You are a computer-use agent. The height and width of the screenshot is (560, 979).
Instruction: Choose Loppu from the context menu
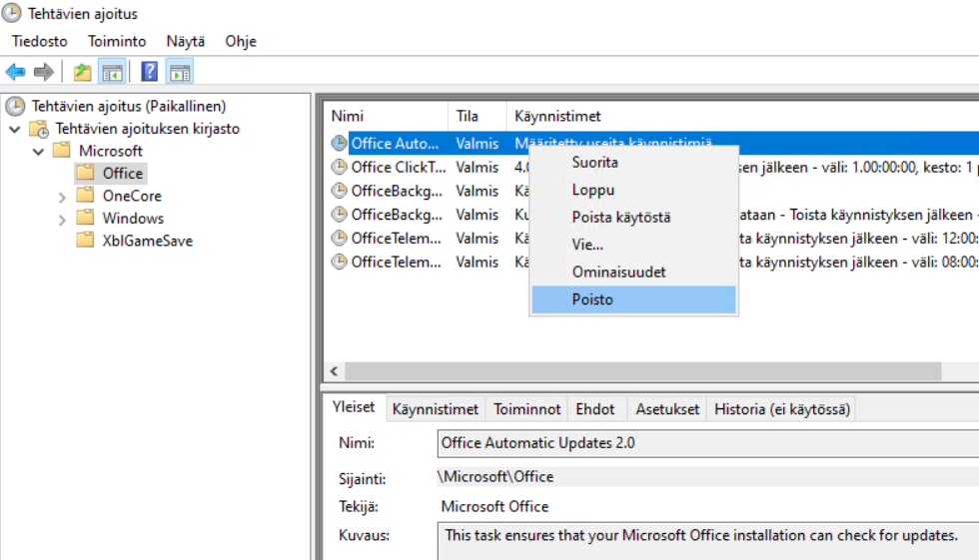coord(633,190)
